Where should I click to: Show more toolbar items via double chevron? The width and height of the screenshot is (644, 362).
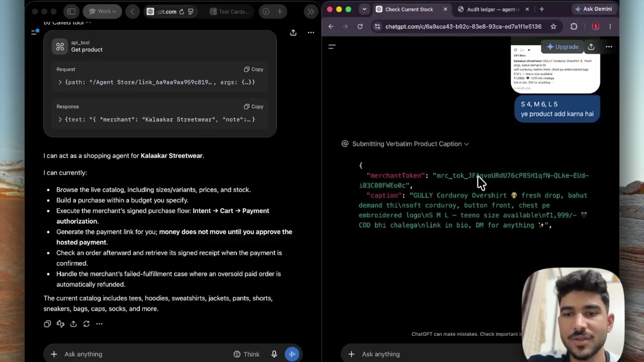[x=311, y=12]
